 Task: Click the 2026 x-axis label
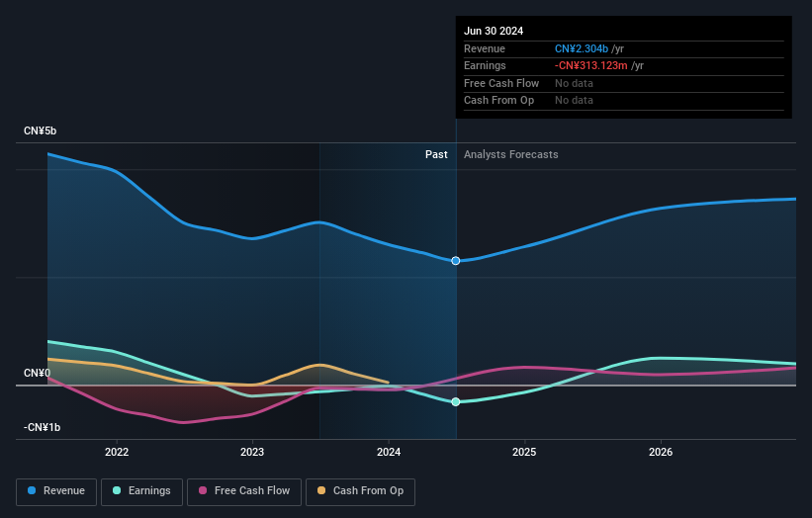click(x=661, y=453)
